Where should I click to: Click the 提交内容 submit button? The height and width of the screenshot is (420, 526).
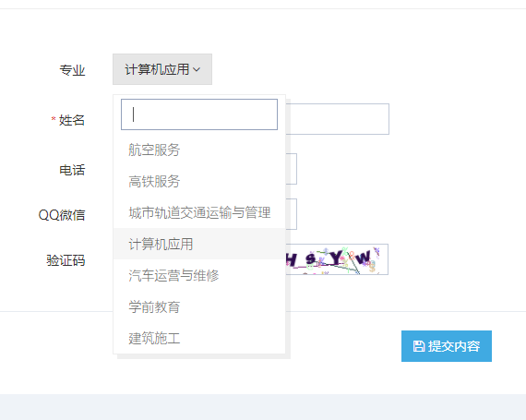tap(447, 346)
